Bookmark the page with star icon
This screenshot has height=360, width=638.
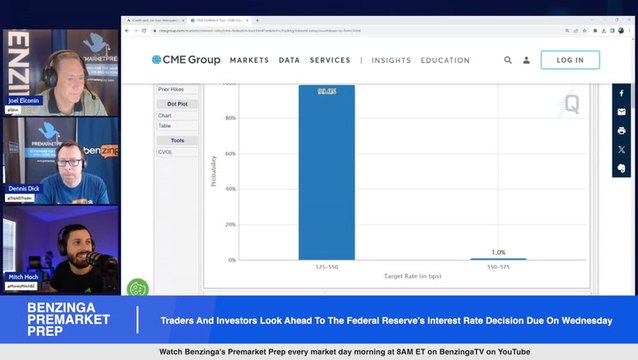(585, 31)
